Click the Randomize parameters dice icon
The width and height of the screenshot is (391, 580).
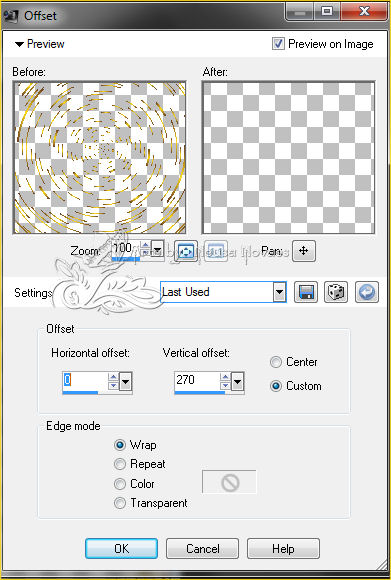click(336, 292)
